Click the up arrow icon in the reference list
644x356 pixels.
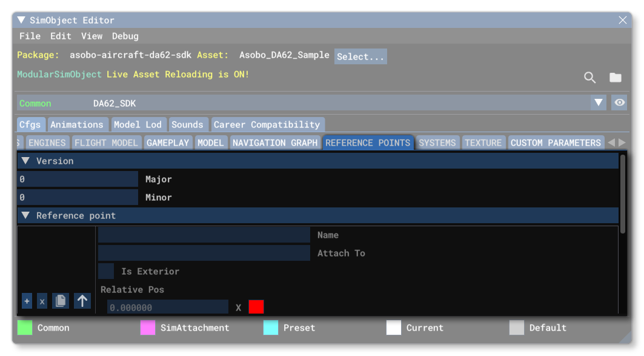[x=82, y=300]
